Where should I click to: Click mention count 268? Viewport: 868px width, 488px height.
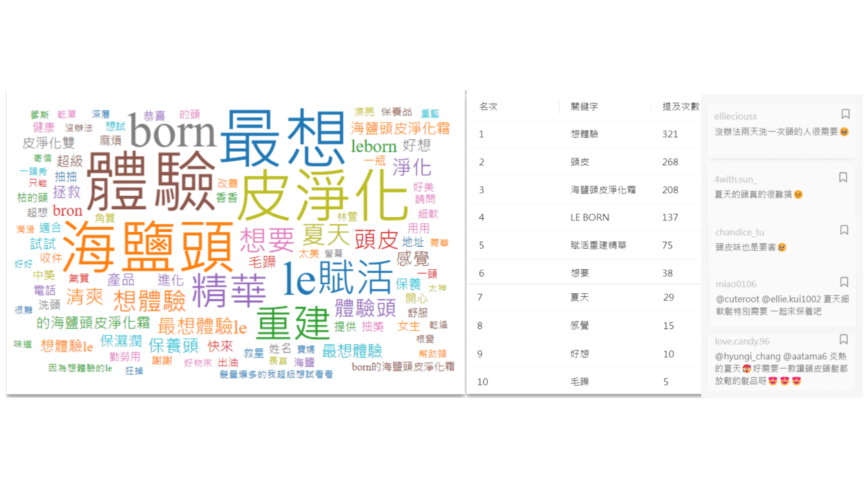(670, 162)
